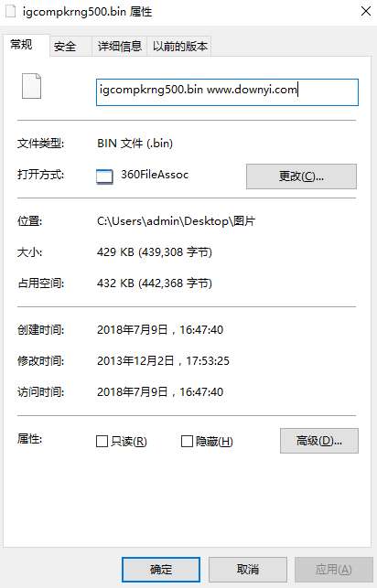Click the BIN 文件 (.bin) type text
The height and width of the screenshot is (588, 377).
(x=135, y=144)
